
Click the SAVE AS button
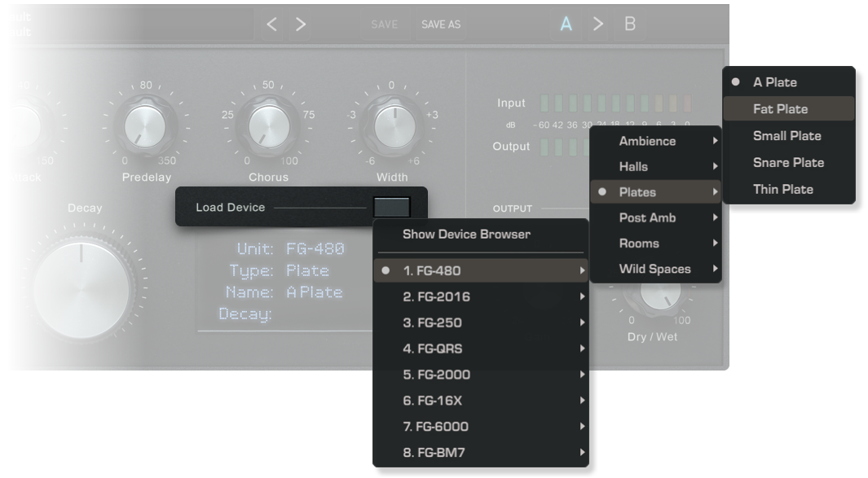(x=441, y=24)
